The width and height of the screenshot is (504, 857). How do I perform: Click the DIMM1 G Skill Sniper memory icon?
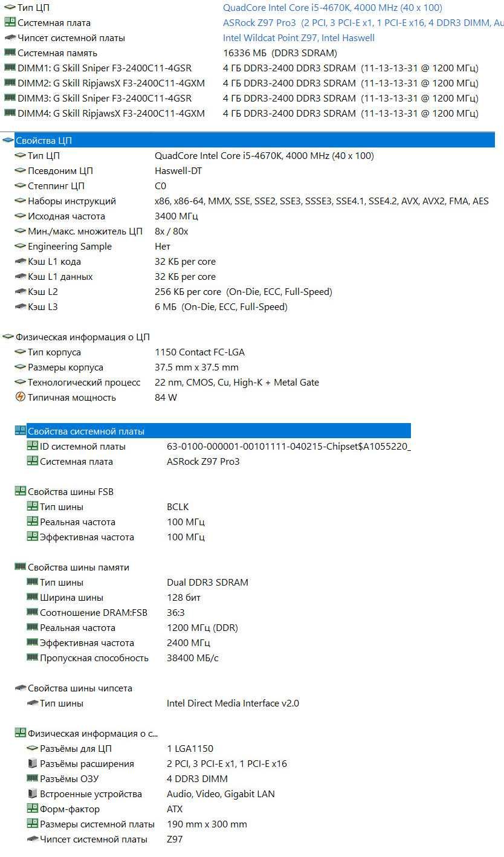9,68
